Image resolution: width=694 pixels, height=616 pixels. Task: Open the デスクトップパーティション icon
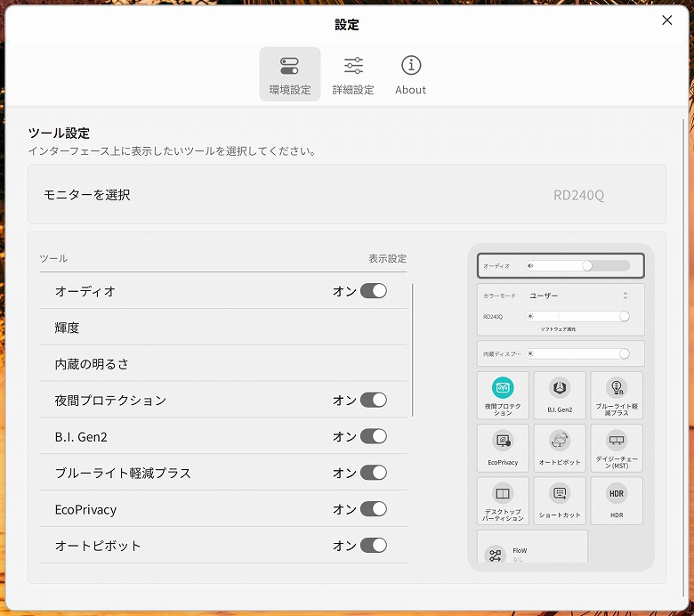503,494
